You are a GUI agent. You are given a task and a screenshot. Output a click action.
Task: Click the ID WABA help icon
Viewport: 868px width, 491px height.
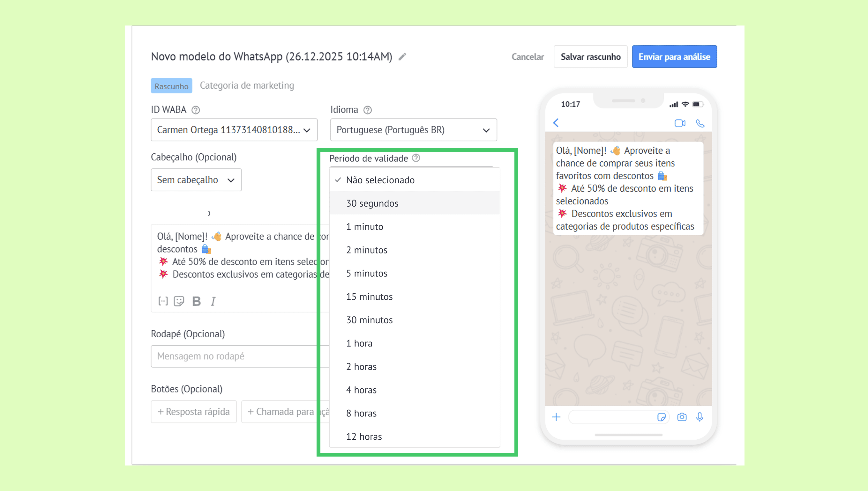click(x=196, y=110)
